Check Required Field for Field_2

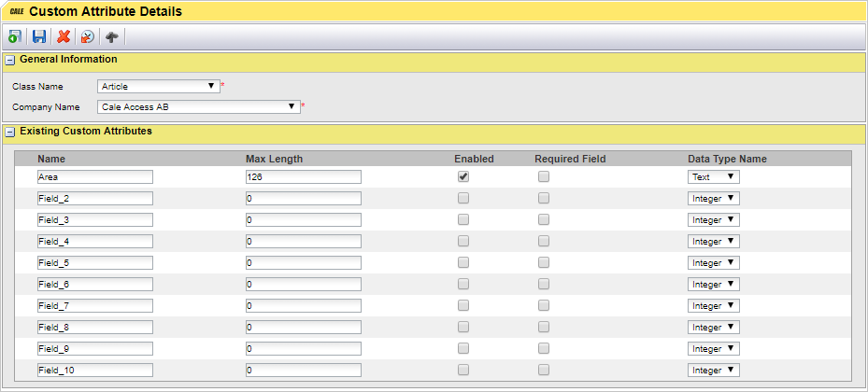coord(544,198)
